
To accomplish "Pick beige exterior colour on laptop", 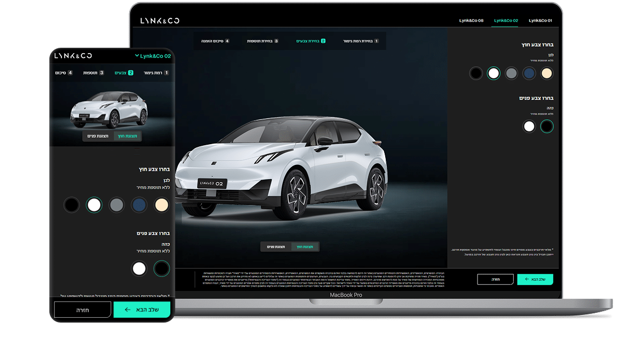I will (547, 74).
